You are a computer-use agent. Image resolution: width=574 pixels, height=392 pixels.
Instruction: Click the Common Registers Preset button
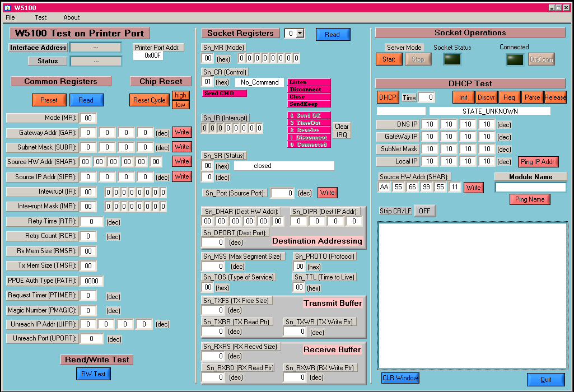coord(49,100)
